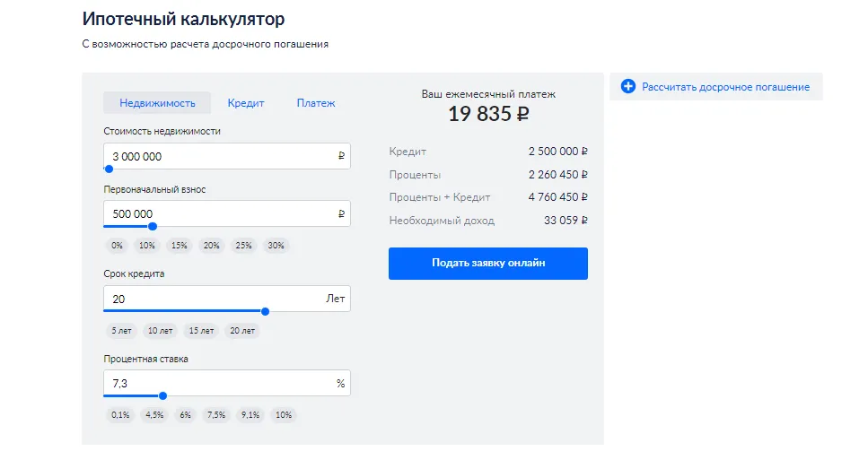This screenshot has width=868, height=460.
Task: Switch to the Кредит tab
Action: pos(246,103)
